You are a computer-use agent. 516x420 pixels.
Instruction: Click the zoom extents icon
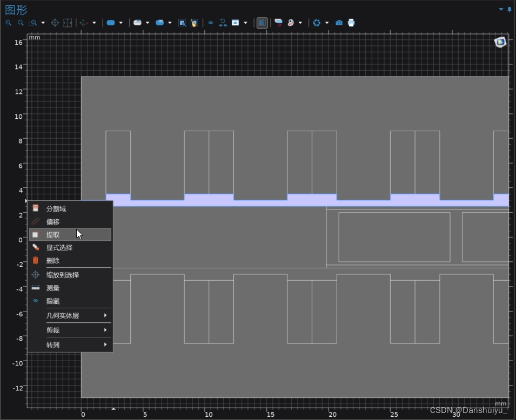[x=68, y=23]
